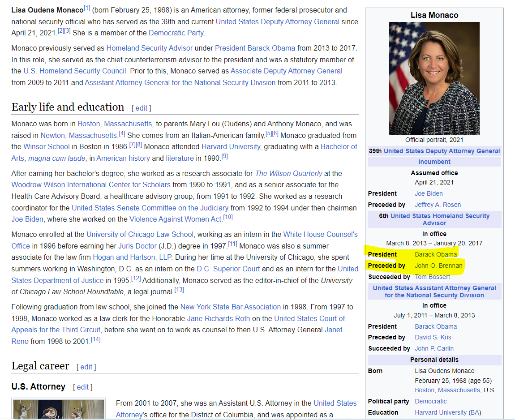
Task: Open Tom Bossert from the infobox
Action: click(x=433, y=277)
